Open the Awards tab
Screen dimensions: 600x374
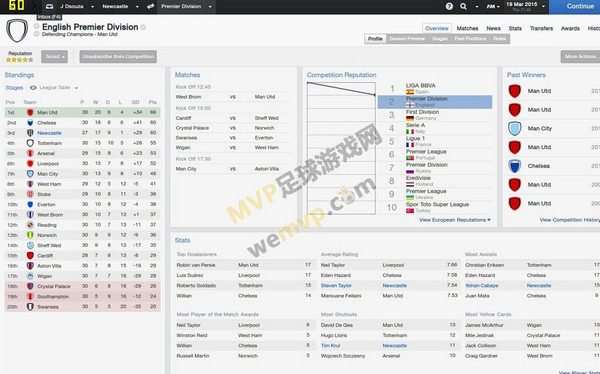pos(570,28)
